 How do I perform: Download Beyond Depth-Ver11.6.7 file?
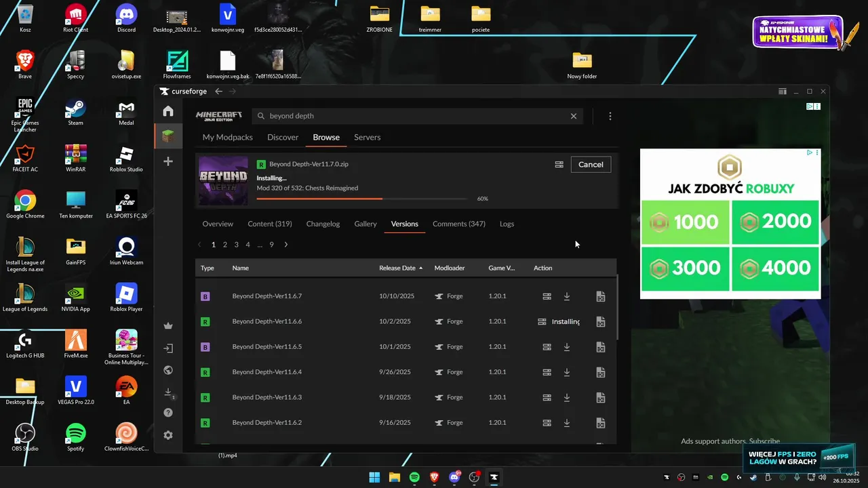[567, 296]
